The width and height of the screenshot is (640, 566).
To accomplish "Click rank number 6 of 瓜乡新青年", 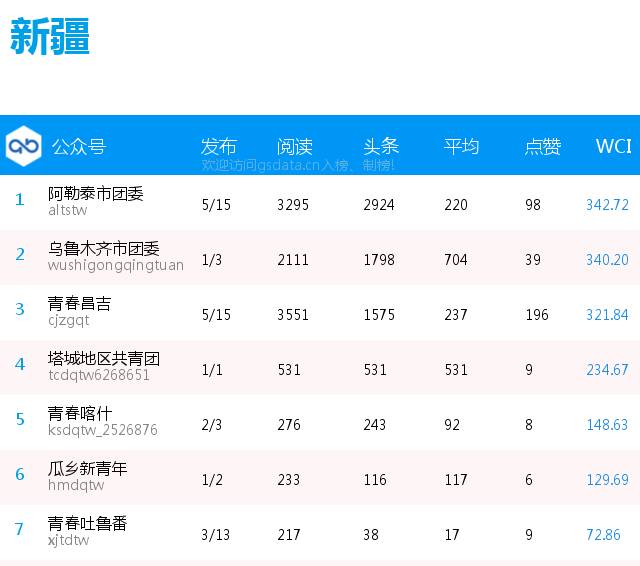I will 20,474.
